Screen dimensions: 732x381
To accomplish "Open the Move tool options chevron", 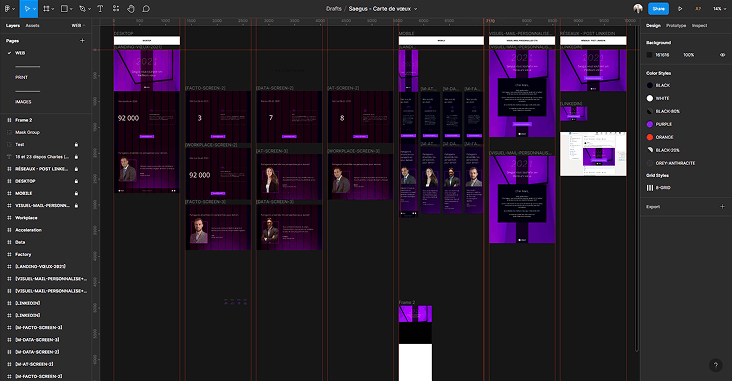I will tap(35, 9).
